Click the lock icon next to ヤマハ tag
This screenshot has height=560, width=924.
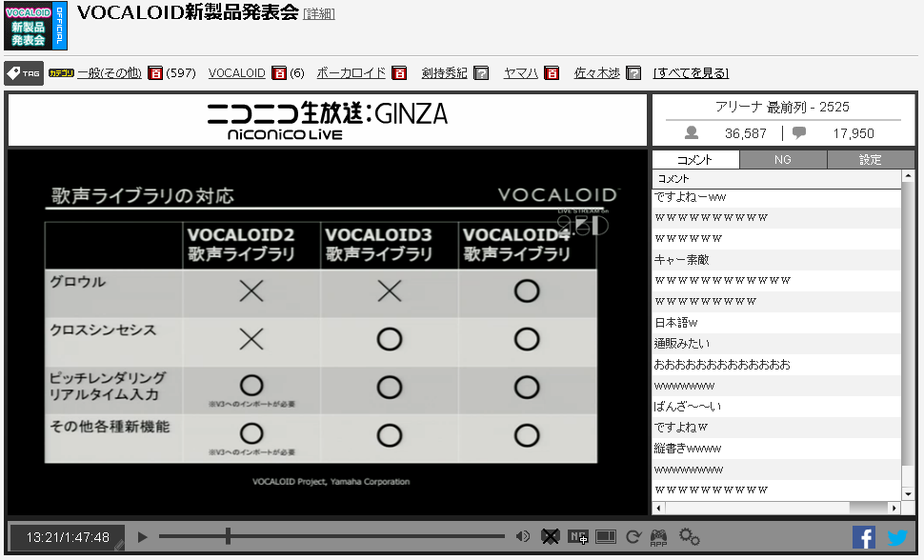(x=551, y=72)
